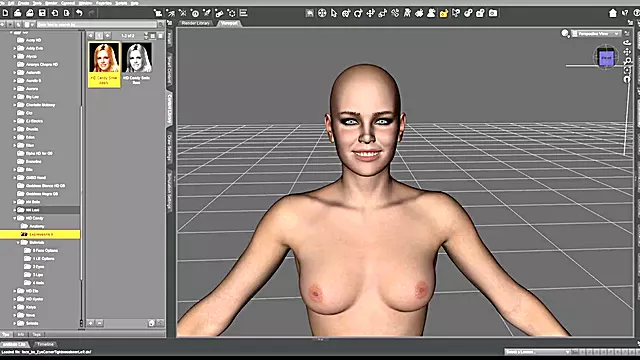Click the orbit camera control icon
640x360 pixels.
point(628,42)
